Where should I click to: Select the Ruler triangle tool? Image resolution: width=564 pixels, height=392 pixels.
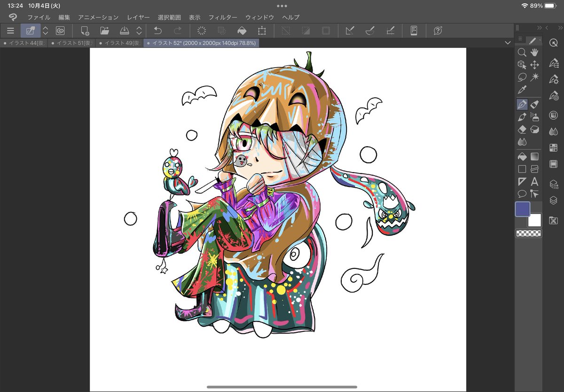click(522, 181)
